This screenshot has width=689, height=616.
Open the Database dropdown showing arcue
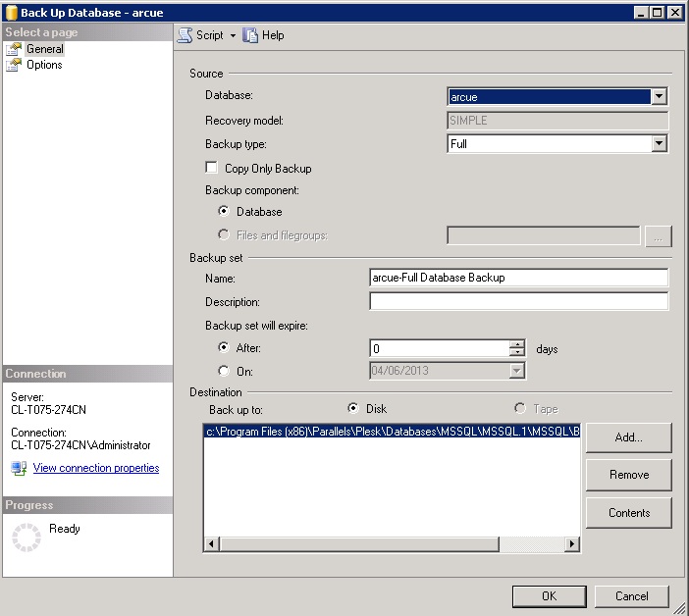tap(660, 96)
